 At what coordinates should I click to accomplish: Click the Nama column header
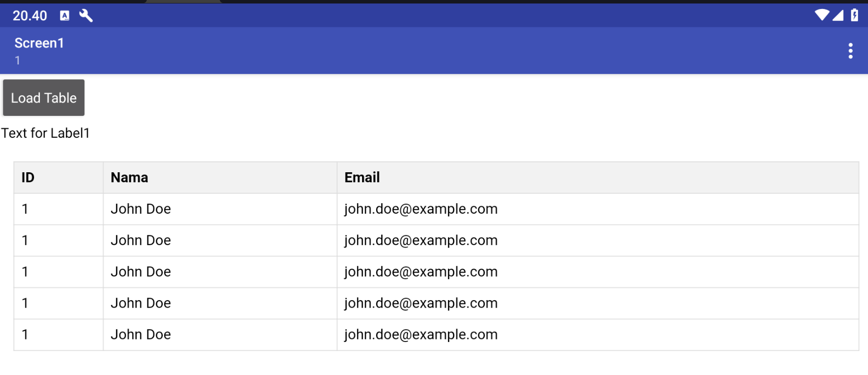coord(129,178)
